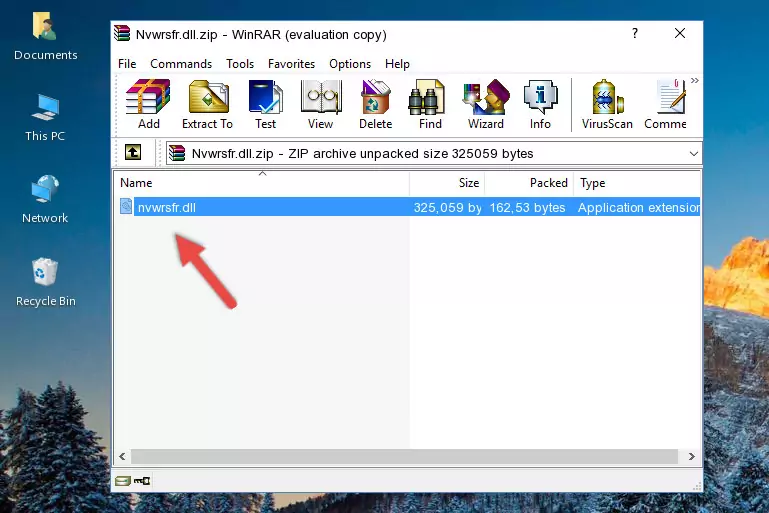Click the WinRAR title bar app icon
The width and height of the screenshot is (769, 513).
click(122, 34)
